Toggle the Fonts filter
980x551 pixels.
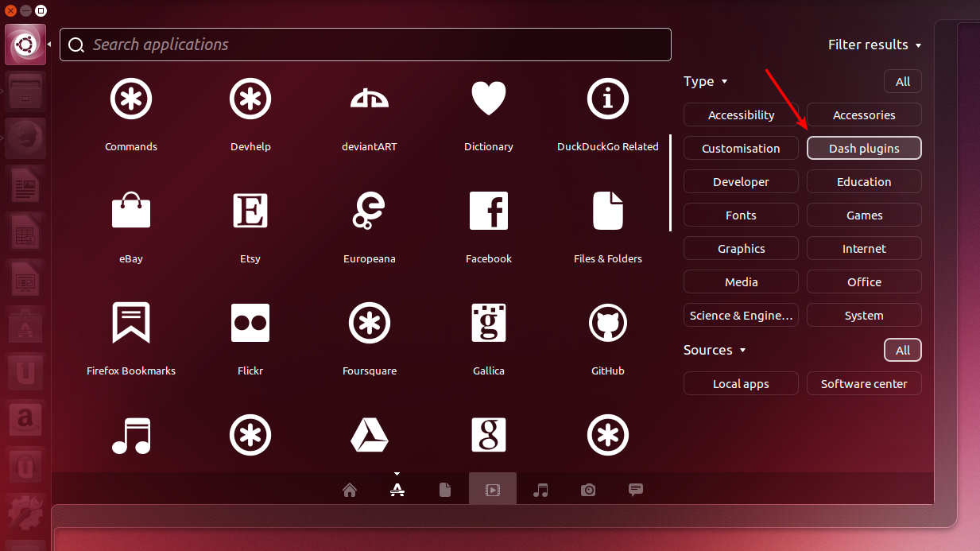(x=741, y=215)
